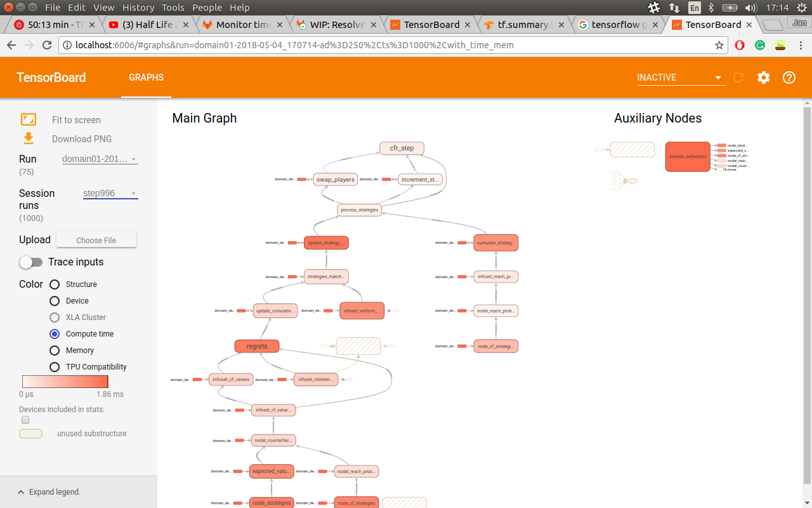Image resolution: width=812 pixels, height=508 pixels.
Task: Open the TensorBoard help icon
Action: (789, 77)
